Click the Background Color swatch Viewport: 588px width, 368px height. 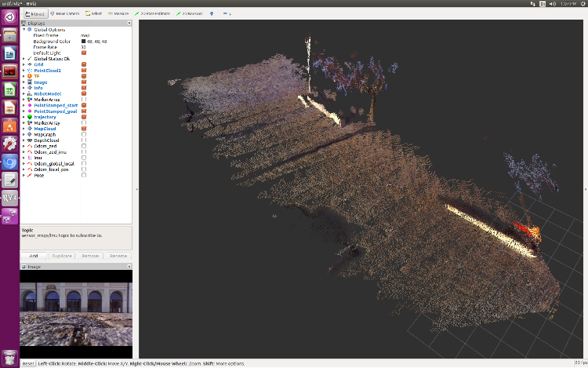pos(84,41)
